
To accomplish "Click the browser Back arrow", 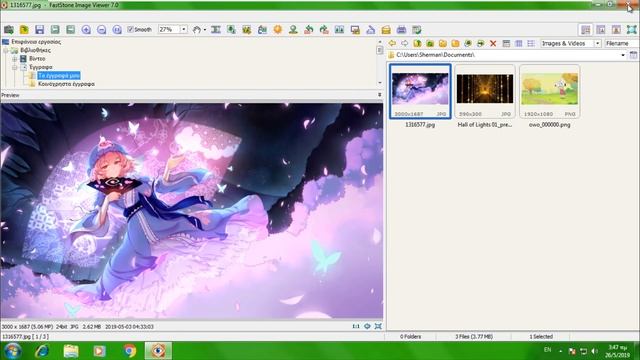I will click(392, 43).
